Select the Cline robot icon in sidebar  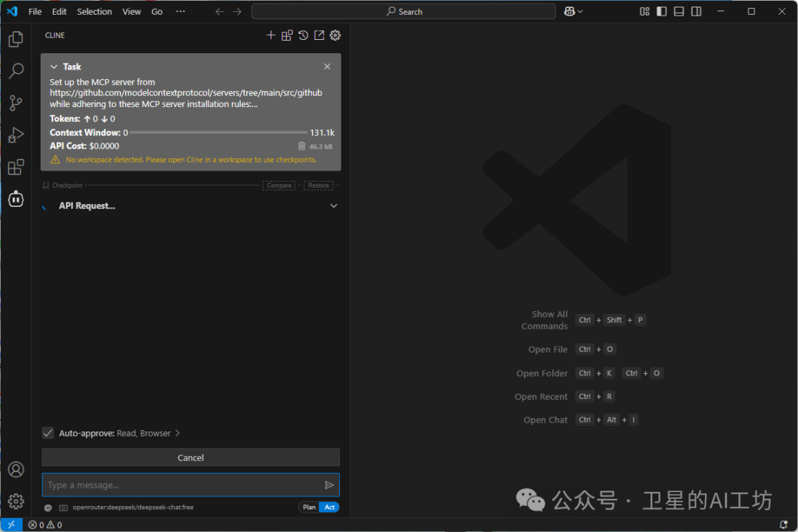point(16,199)
